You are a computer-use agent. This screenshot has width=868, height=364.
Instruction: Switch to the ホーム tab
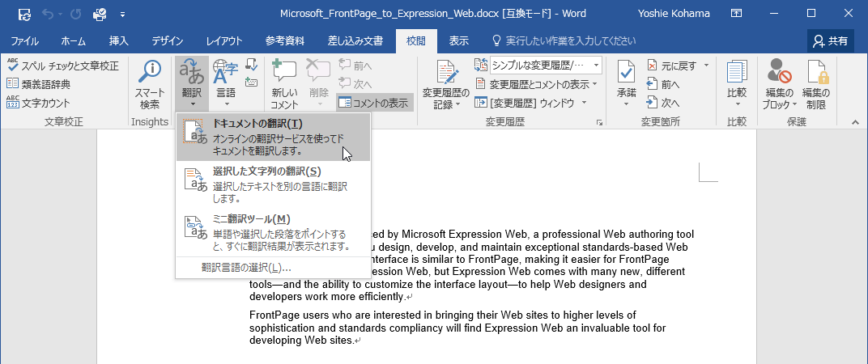click(x=74, y=41)
